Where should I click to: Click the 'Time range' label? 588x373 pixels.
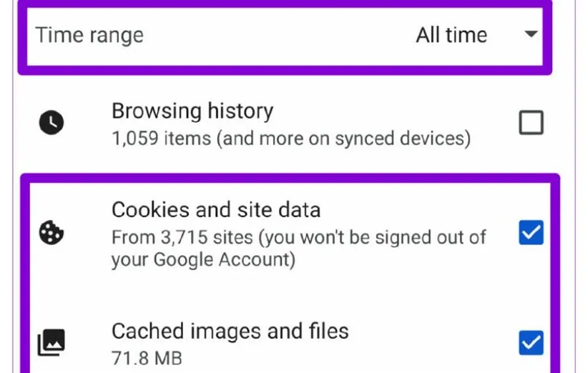89,35
